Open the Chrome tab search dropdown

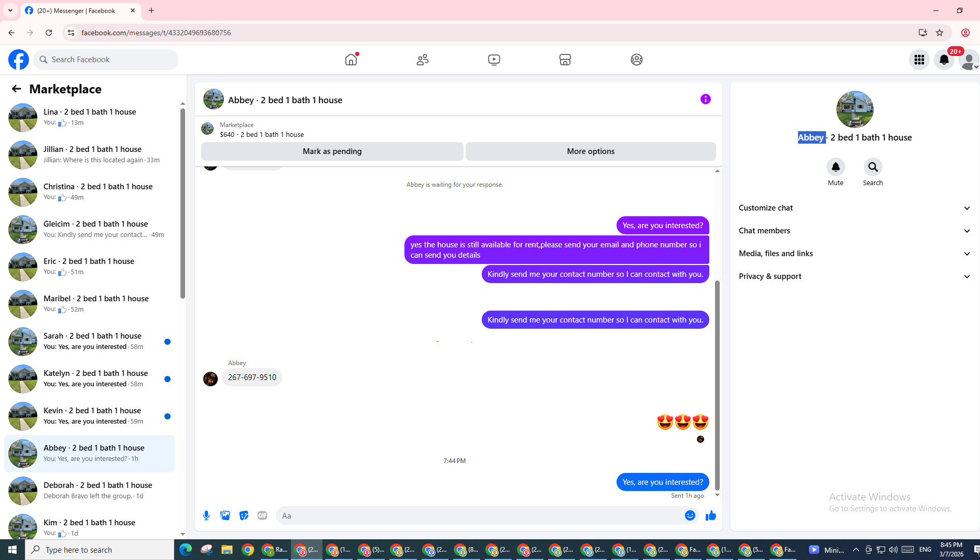[10, 10]
